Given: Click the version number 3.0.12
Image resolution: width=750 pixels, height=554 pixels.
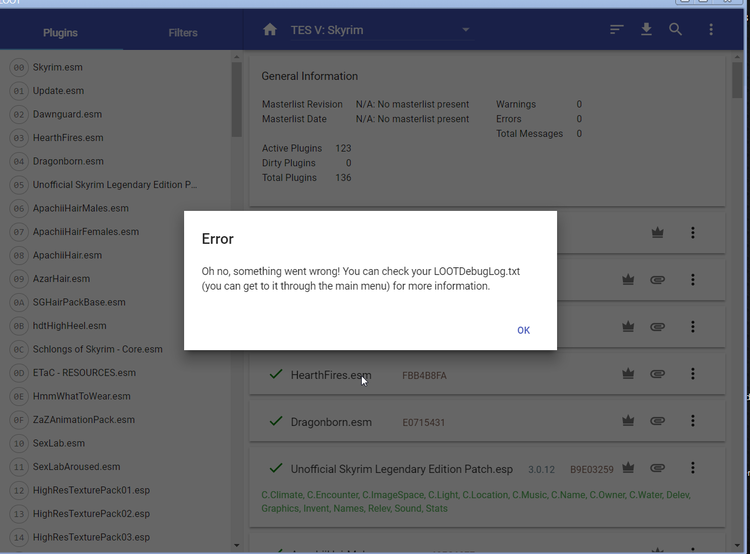Looking at the screenshot, I should 541,470.
